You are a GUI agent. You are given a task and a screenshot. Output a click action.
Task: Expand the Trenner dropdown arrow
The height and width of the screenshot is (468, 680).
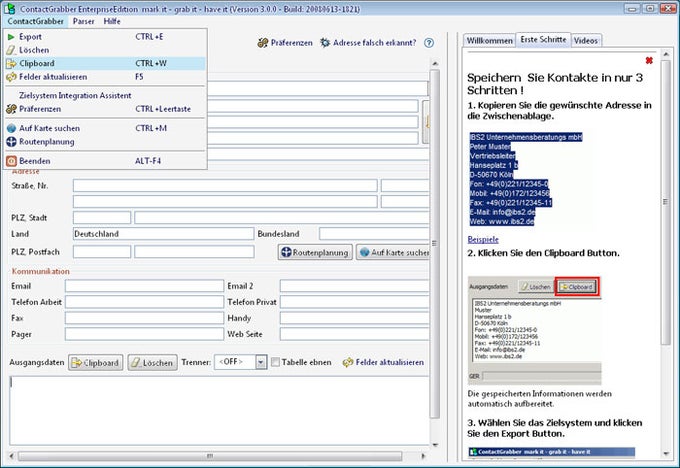tap(261, 362)
